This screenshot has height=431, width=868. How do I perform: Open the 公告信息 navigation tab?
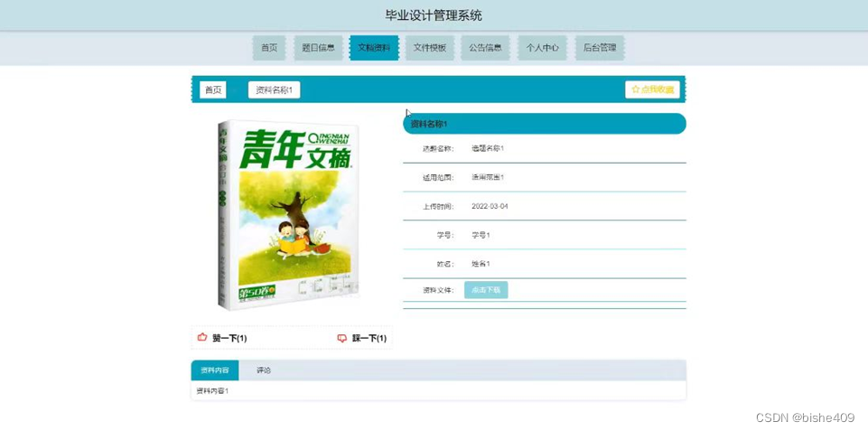(485, 48)
